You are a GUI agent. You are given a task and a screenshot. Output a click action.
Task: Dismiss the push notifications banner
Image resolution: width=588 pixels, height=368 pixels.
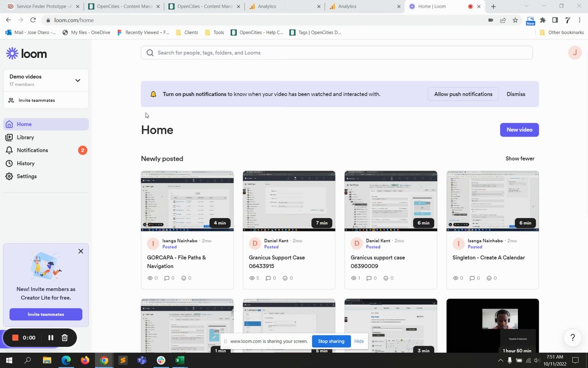516,94
